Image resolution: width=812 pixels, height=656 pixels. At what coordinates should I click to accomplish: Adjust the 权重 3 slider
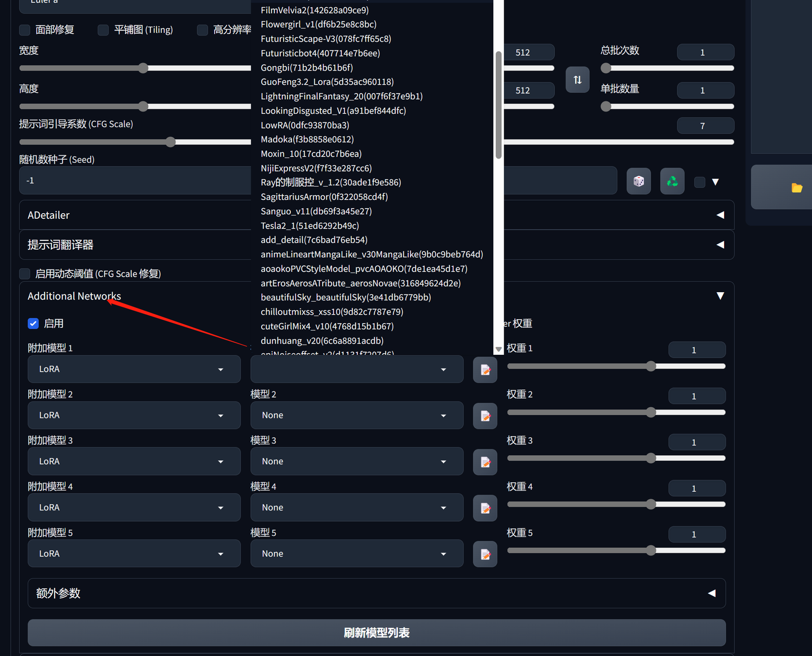pyautogui.click(x=616, y=459)
